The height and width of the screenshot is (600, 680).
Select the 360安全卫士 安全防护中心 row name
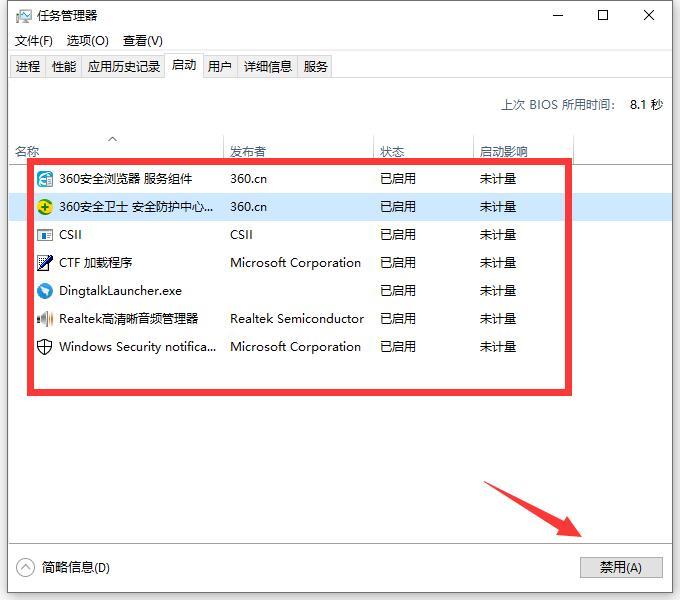point(136,207)
